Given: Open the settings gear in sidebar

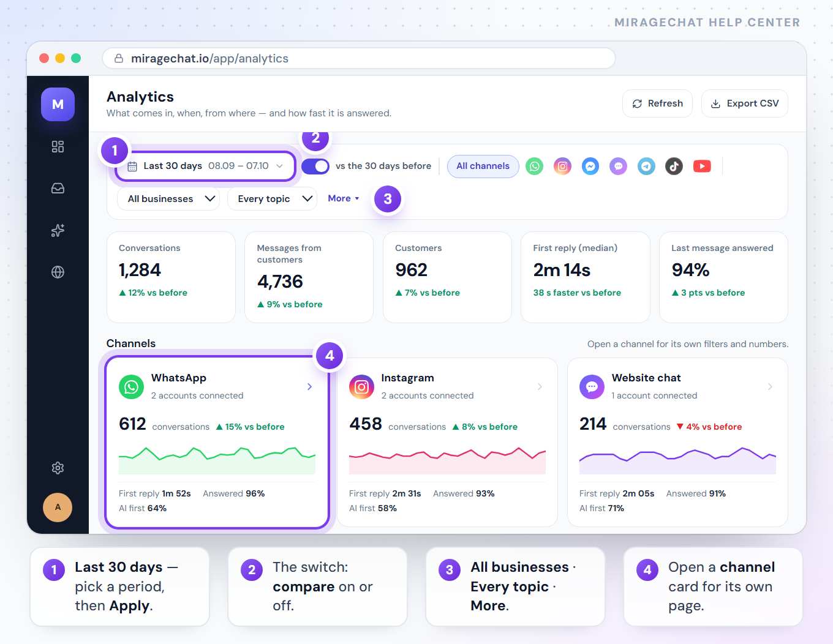Looking at the screenshot, I should [58, 468].
